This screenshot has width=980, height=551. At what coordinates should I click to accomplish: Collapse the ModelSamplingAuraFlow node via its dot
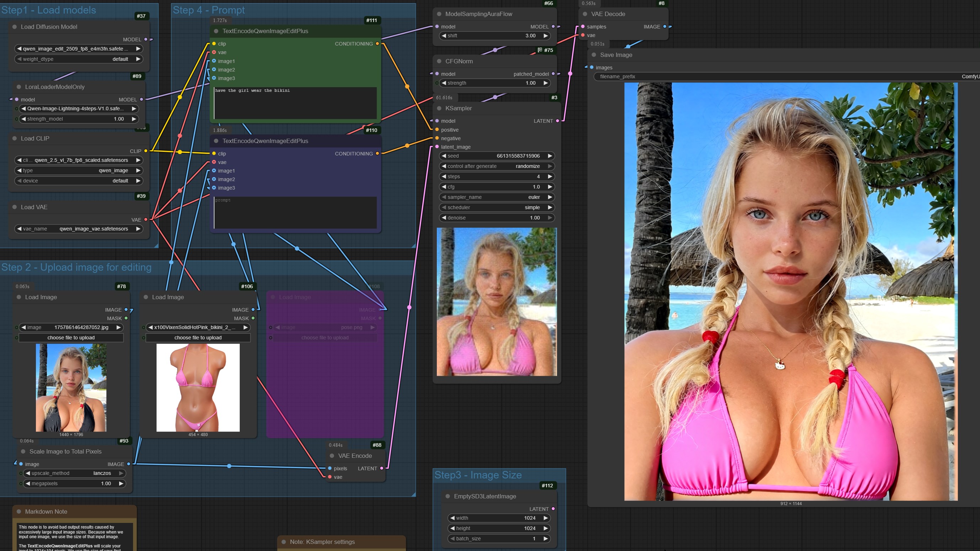click(x=439, y=14)
